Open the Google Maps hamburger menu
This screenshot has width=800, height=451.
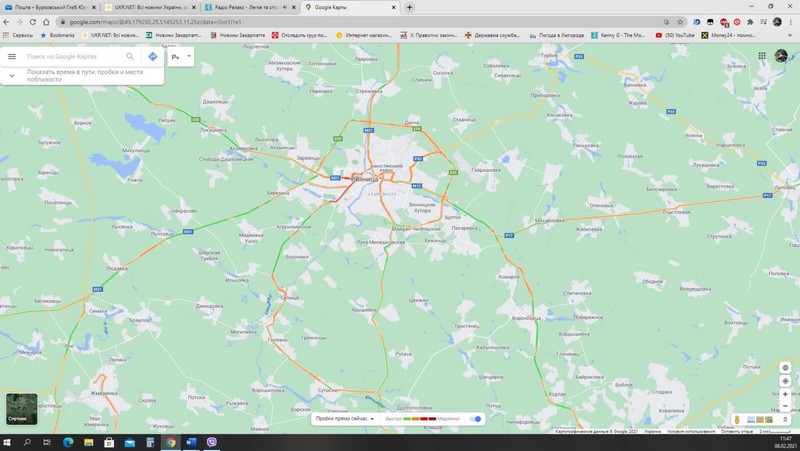12,57
